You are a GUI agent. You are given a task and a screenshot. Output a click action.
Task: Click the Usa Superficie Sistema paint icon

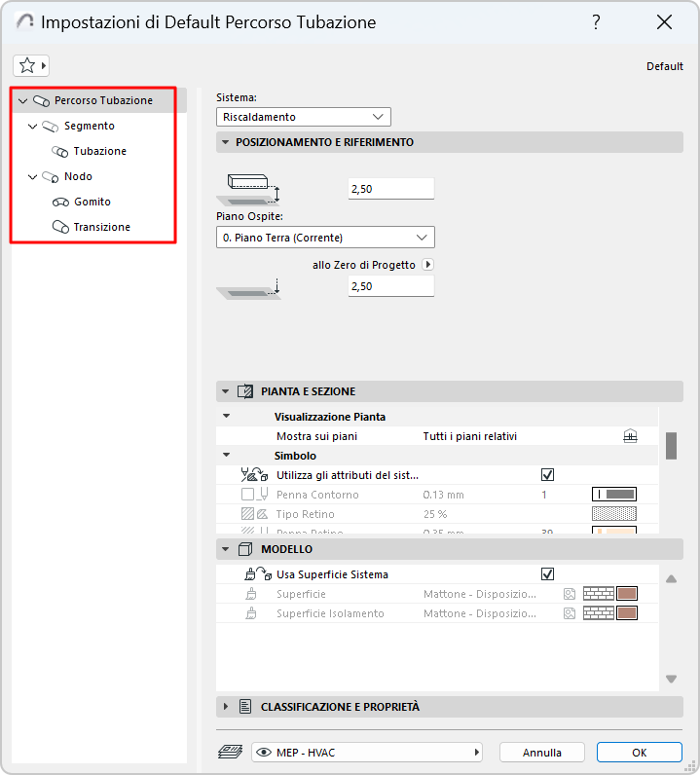click(x=258, y=574)
